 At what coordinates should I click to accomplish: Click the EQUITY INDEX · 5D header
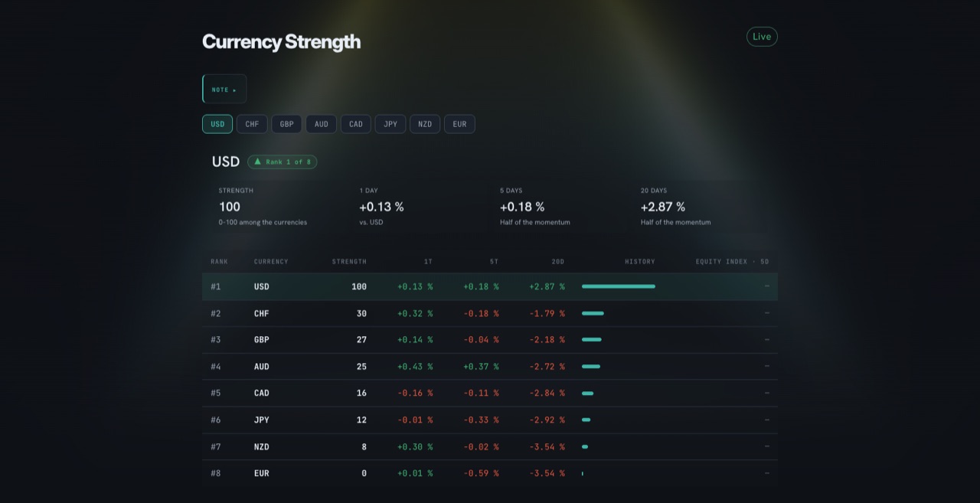[x=733, y=262]
